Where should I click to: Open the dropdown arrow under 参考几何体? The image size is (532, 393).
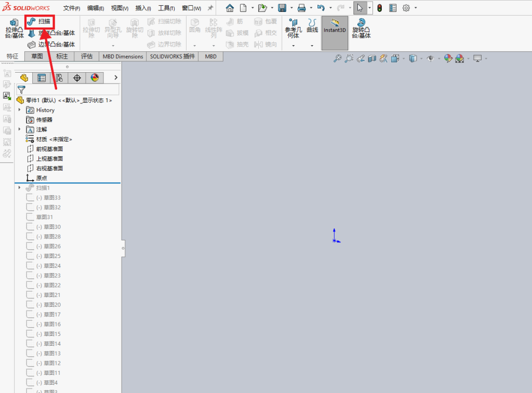pos(294,46)
